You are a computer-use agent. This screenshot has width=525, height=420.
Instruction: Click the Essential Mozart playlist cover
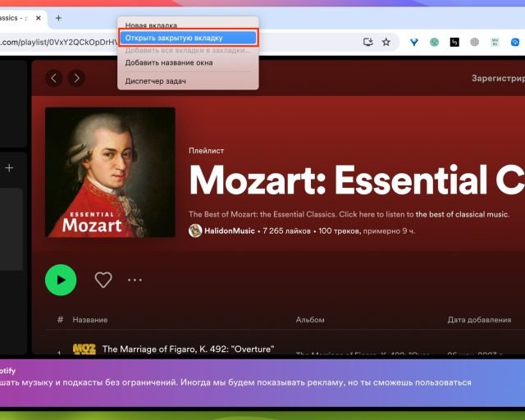[110, 172]
